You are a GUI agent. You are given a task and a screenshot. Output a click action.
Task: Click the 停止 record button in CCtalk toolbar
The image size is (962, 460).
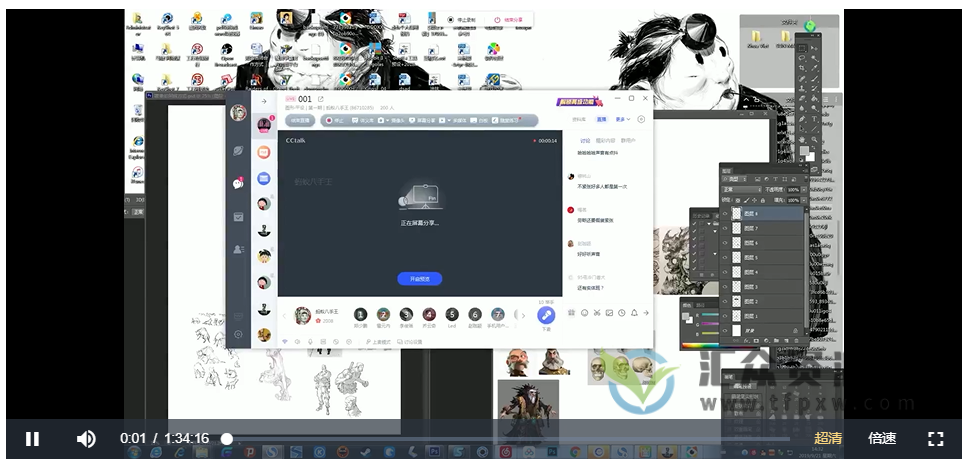(335, 120)
